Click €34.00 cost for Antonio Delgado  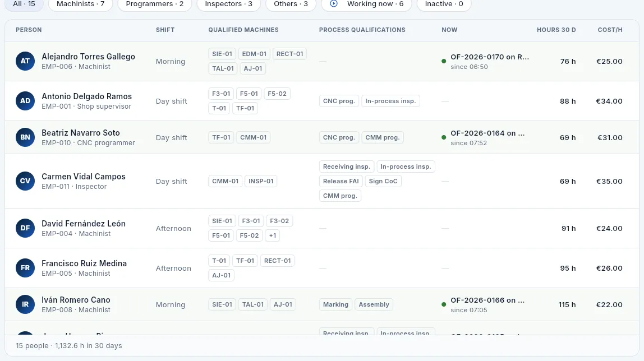click(x=609, y=101)
